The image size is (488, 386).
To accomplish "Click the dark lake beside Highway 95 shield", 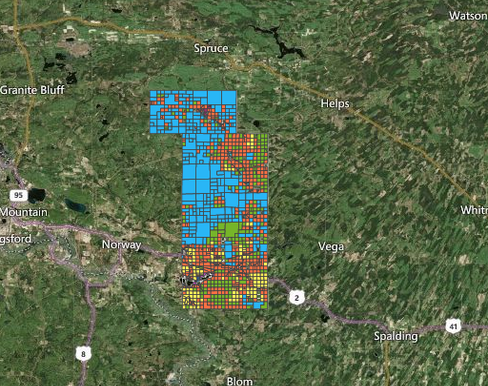I will point(37,196).
